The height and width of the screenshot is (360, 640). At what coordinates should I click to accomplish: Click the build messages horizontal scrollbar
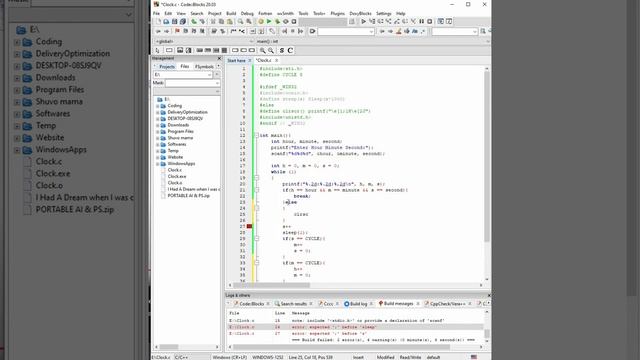click(343, 347)
